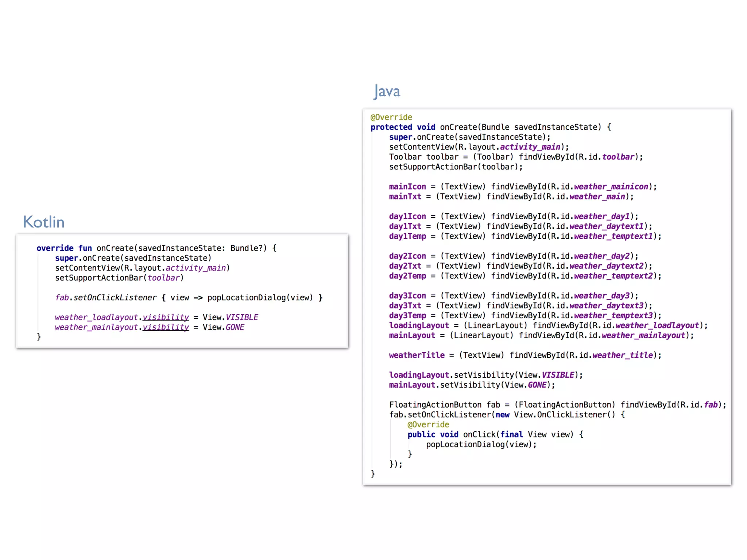
Task: Click the 'mainIcon = (TextView)' line
Action: (523, 187)
